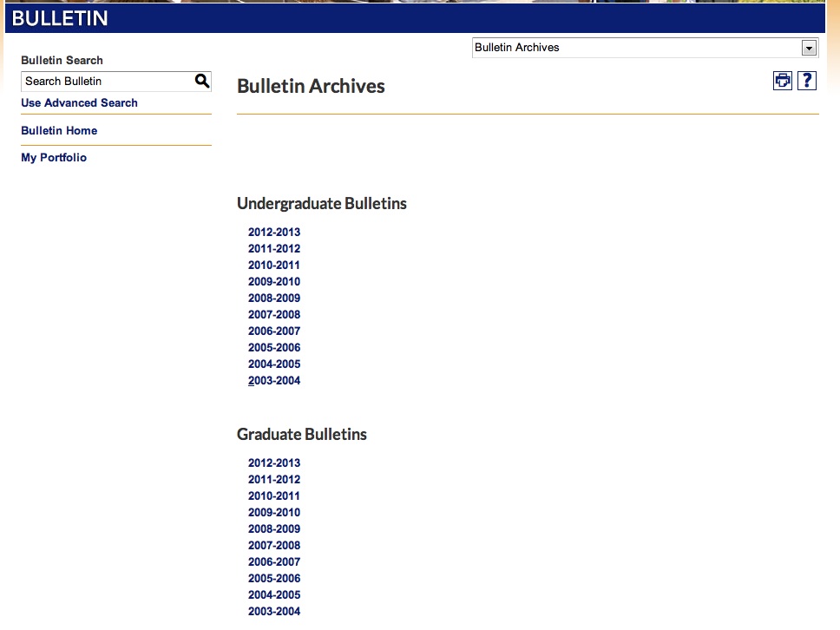840x630 pixels.
Task: Open Graduate Bulletin for 2006-2007
Action: (274, 561)
